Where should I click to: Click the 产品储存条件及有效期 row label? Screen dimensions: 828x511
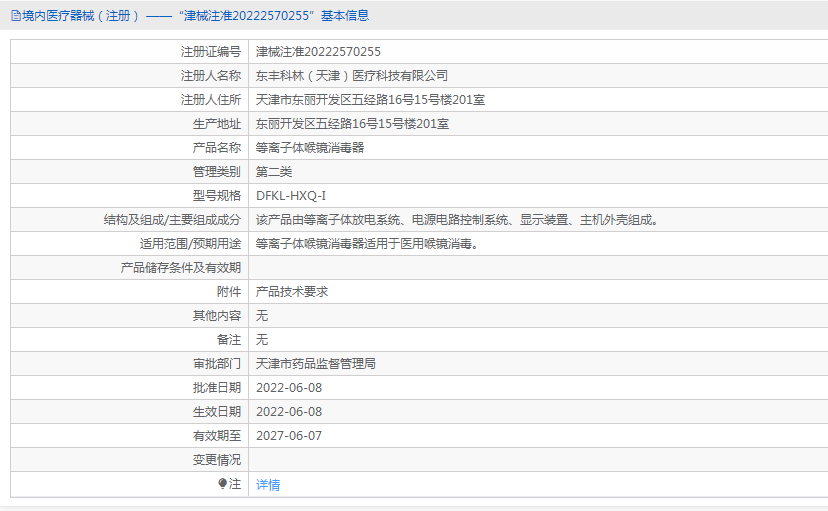click(181, 268)
